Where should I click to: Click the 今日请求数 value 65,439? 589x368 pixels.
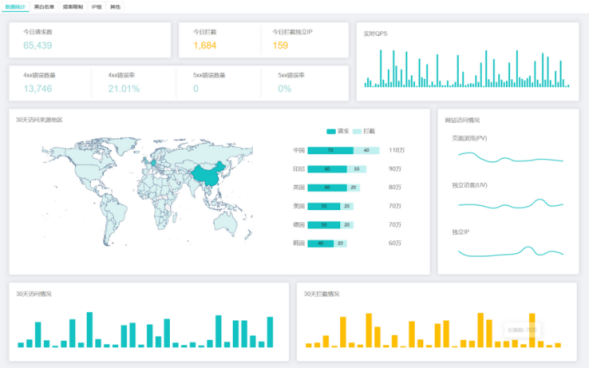pos(38,45)
